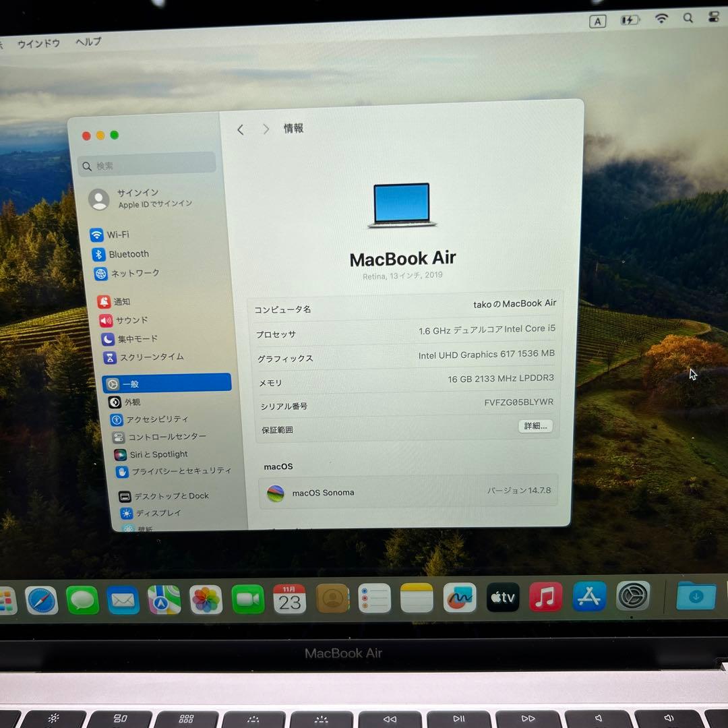Click the 詳細 button for 保証範囲
728x728 pixels.
(x=535, y=426)
